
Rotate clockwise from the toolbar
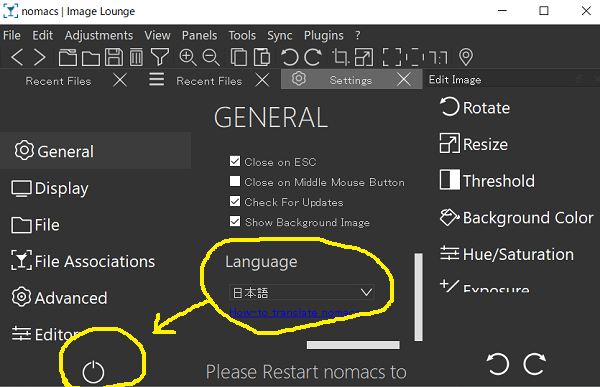tap(313, 57)
